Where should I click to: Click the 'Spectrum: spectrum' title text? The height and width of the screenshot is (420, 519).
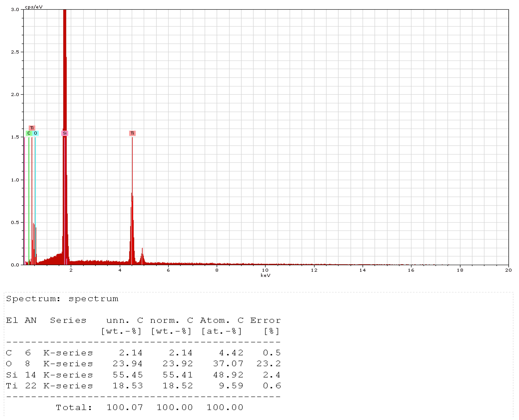(62, 299)
